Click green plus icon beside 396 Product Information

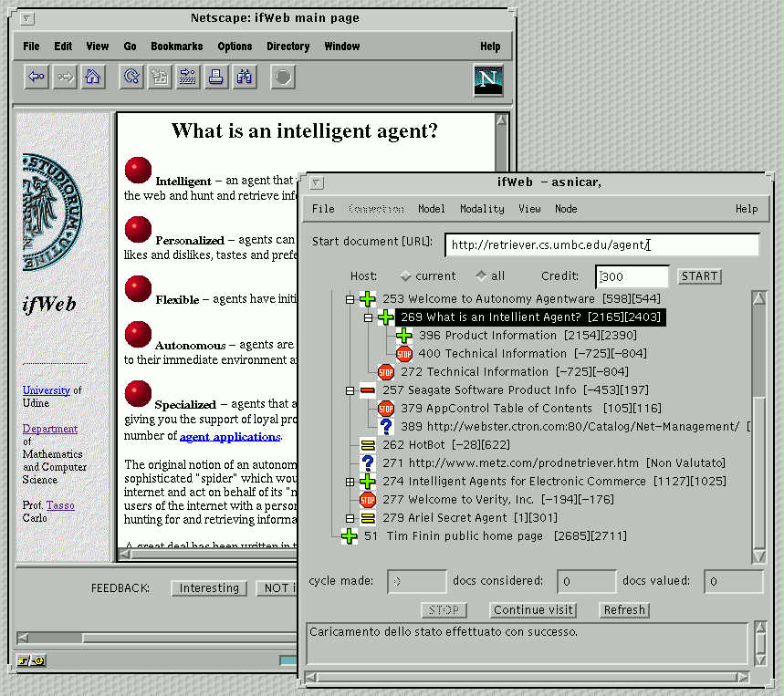[404, 336]
